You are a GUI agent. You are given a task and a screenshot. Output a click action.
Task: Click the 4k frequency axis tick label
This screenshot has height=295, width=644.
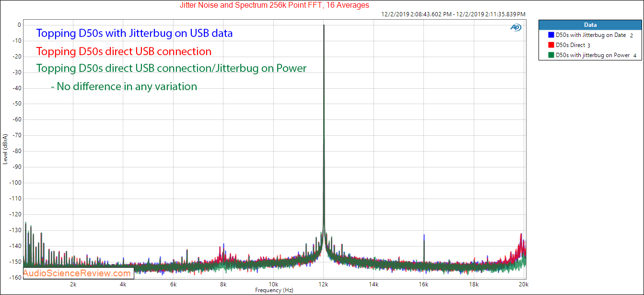coord(123,284)
